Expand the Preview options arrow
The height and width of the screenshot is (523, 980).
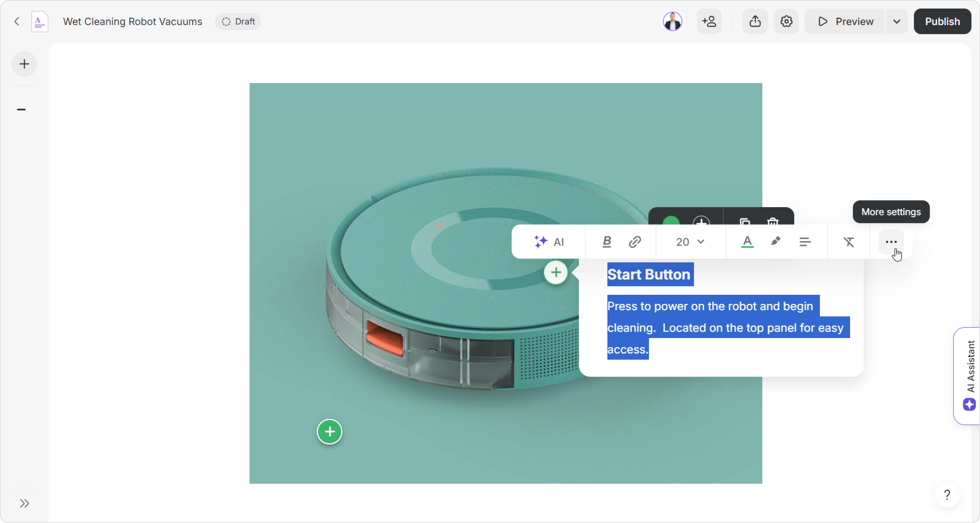(x=897, y=21)
